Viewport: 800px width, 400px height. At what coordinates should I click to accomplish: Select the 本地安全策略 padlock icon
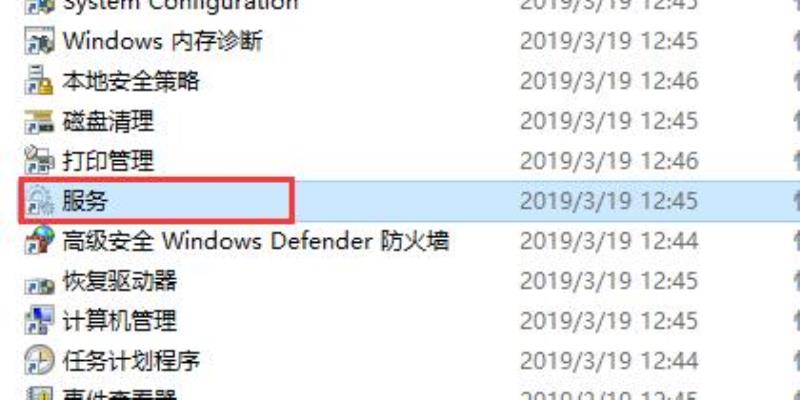(x=39, y=81)
